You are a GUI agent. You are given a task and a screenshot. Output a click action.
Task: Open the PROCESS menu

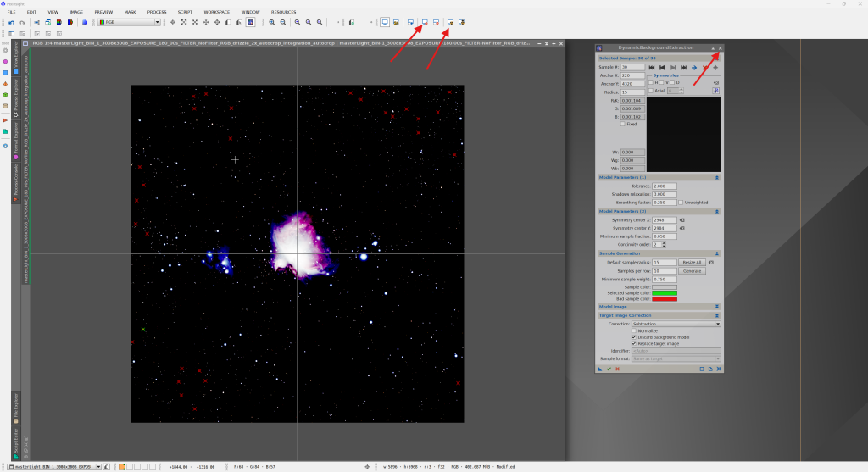[x=156, y=12]
